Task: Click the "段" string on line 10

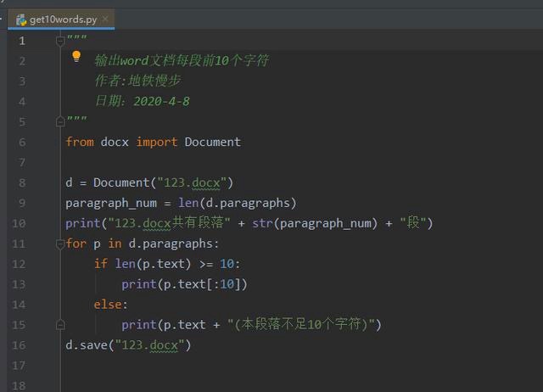Action: pyautogui.click(x=413, y=222)
